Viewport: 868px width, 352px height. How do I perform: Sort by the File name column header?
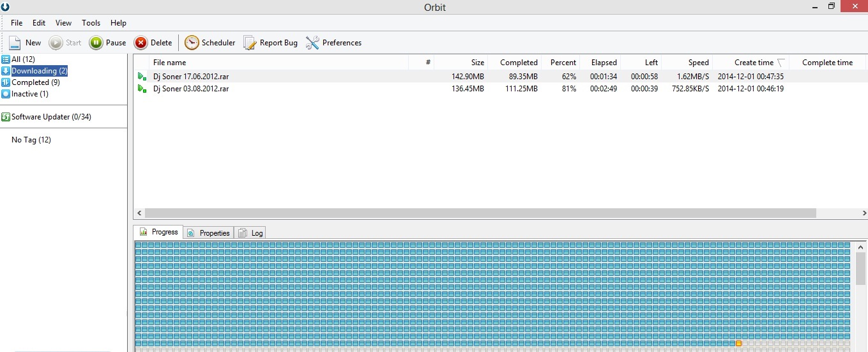278,63
